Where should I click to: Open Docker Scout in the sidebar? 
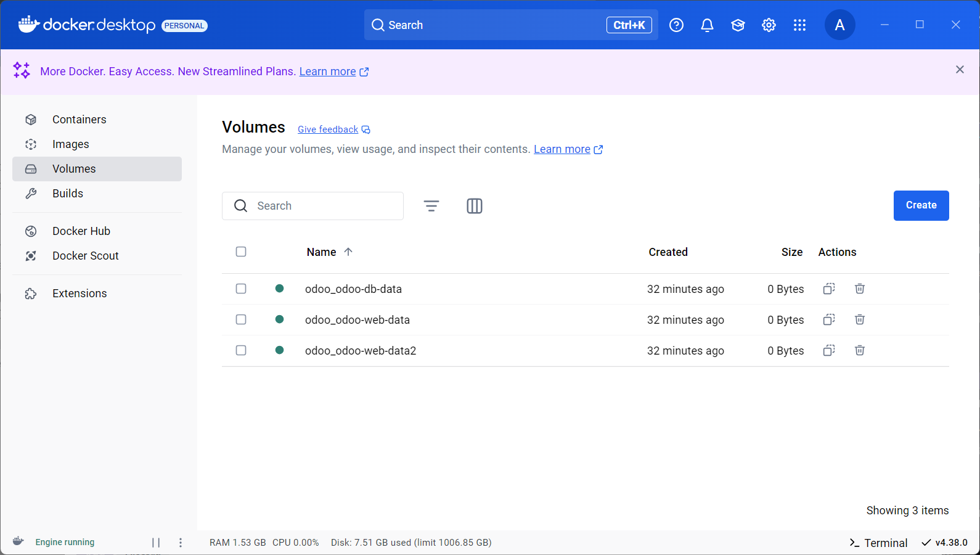pyautogui.click(x=97, y=256)
